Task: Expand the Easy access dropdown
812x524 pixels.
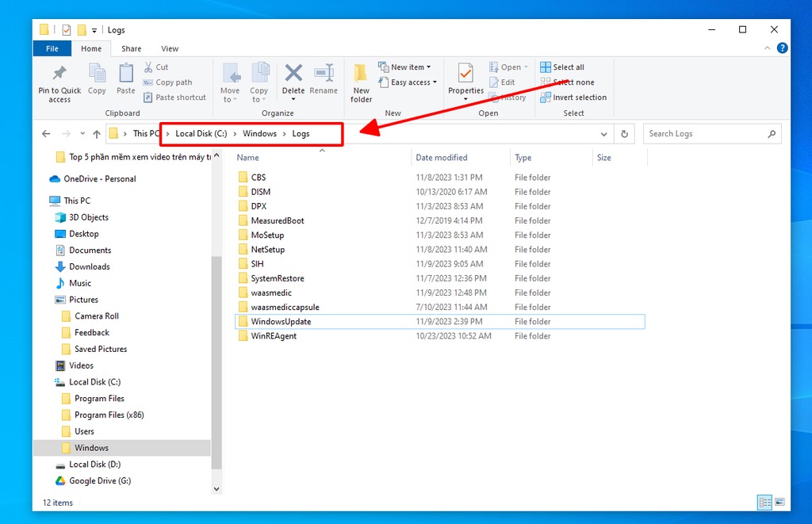Action: (x=435, y=82)
